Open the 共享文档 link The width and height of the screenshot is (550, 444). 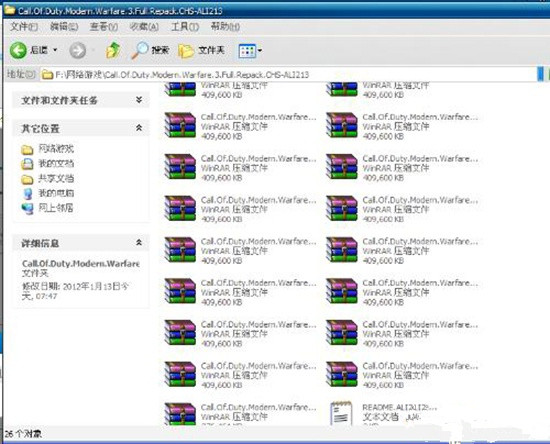click(56, 179)
